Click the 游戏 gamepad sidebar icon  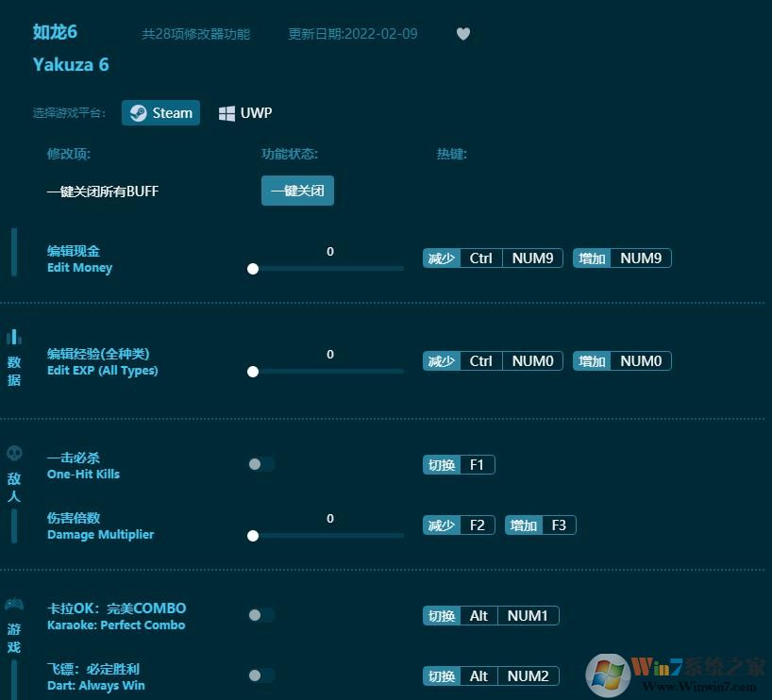[14, 604]
